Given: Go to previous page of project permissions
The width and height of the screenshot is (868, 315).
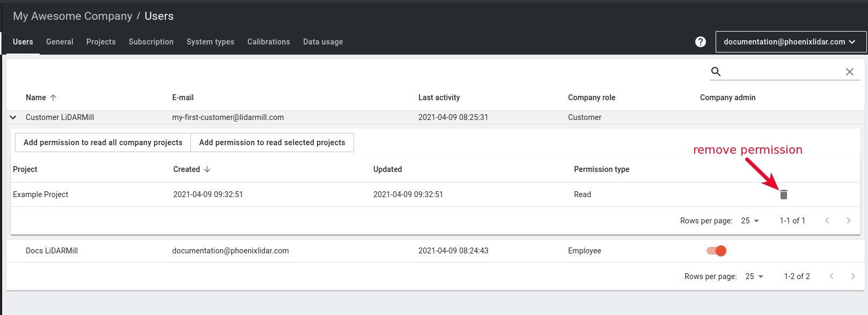Looking at the screenshot, I should pyautogui.click(x=827, y=221).
